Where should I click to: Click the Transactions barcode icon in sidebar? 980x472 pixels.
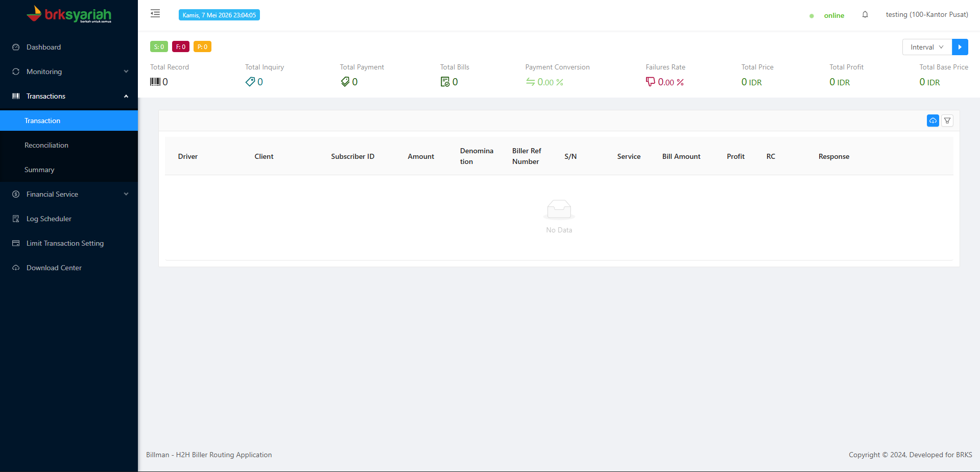16,96
